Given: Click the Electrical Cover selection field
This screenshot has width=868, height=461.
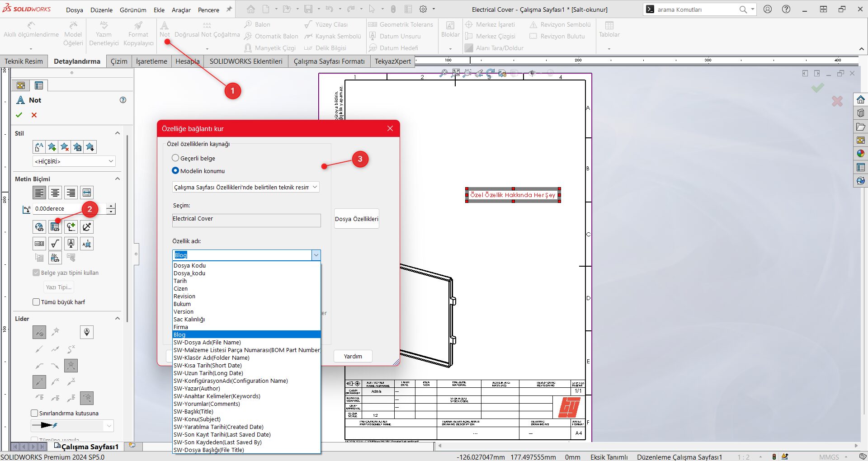Looking at the screenshot, I should click(246, 221).
